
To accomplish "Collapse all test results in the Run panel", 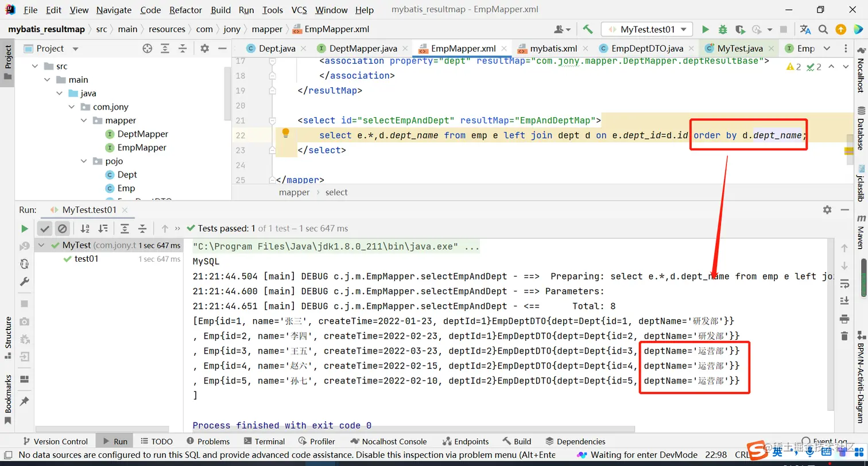I will click(x=142, y=228).
